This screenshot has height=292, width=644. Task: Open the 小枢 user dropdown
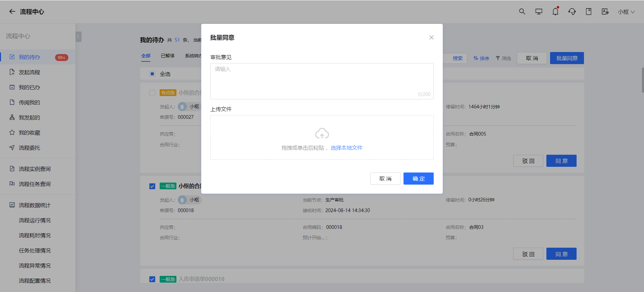[626, 12]
